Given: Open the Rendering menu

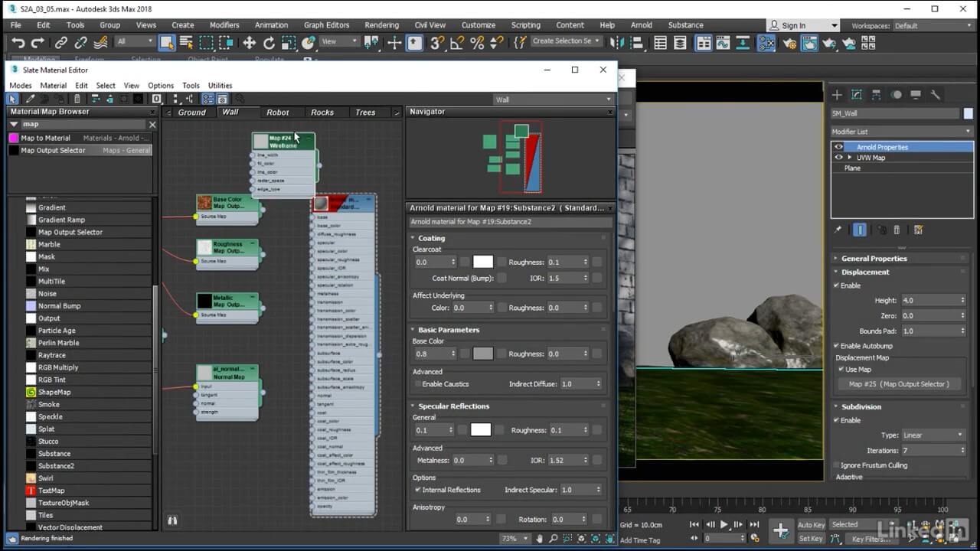Looking at the screenshot, I should (381, 25).
